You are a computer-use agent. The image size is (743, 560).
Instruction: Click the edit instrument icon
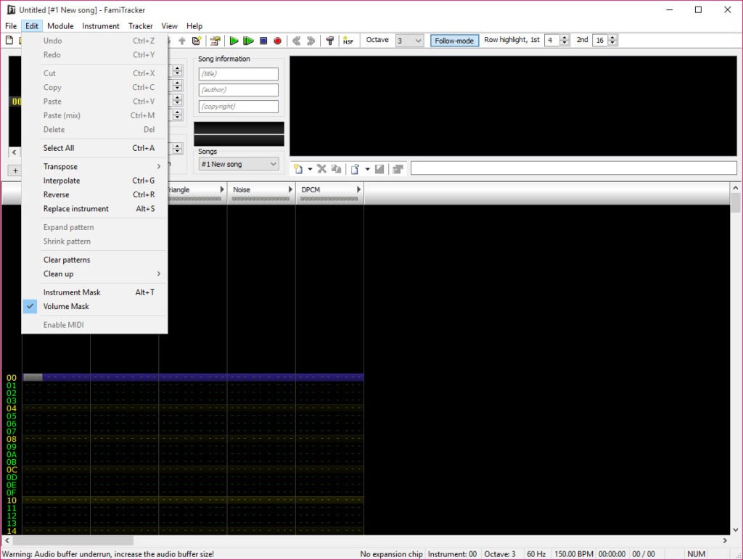398,169
